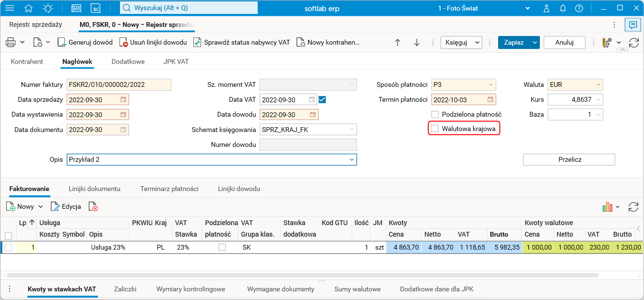Uncheck the Data VAT checkbox
The height and width of the screenshot is (300, 644).
[322, 100]
